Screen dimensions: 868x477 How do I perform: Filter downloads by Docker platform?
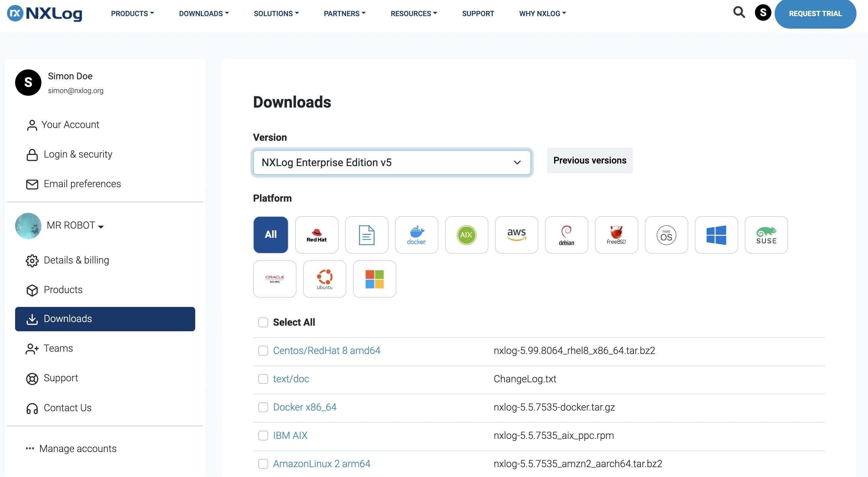click(x=416, y=235)
